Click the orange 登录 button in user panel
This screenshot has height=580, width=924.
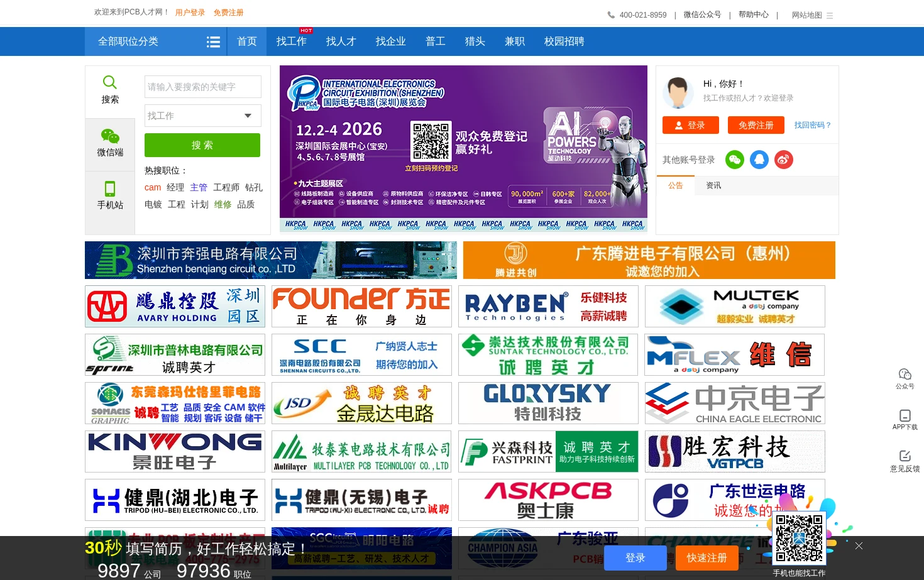690,125
